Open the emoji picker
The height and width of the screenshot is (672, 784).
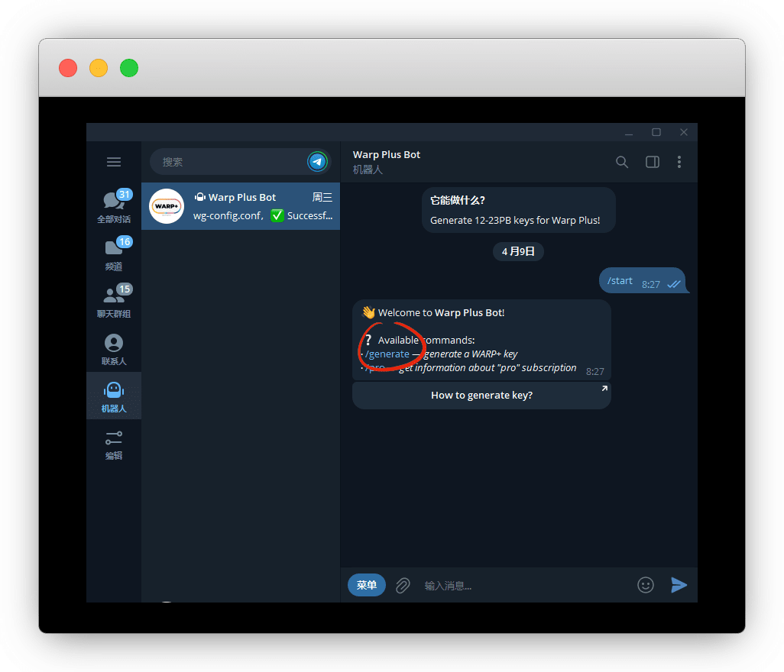(646, 585)
